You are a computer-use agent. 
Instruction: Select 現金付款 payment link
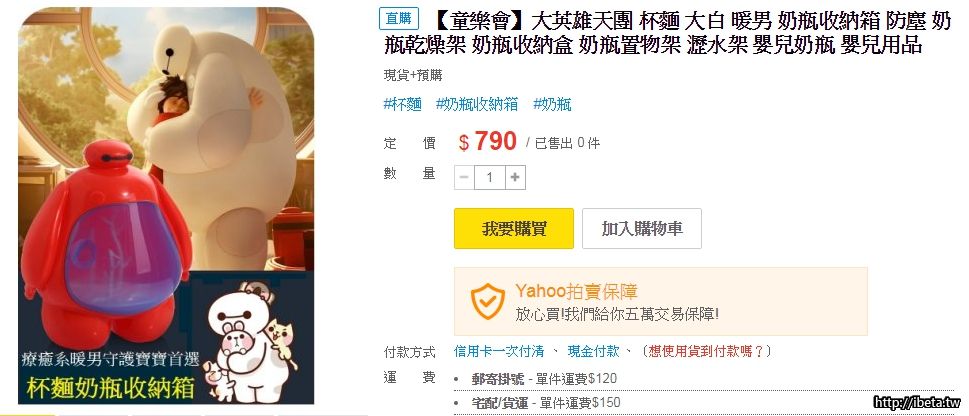593,352
